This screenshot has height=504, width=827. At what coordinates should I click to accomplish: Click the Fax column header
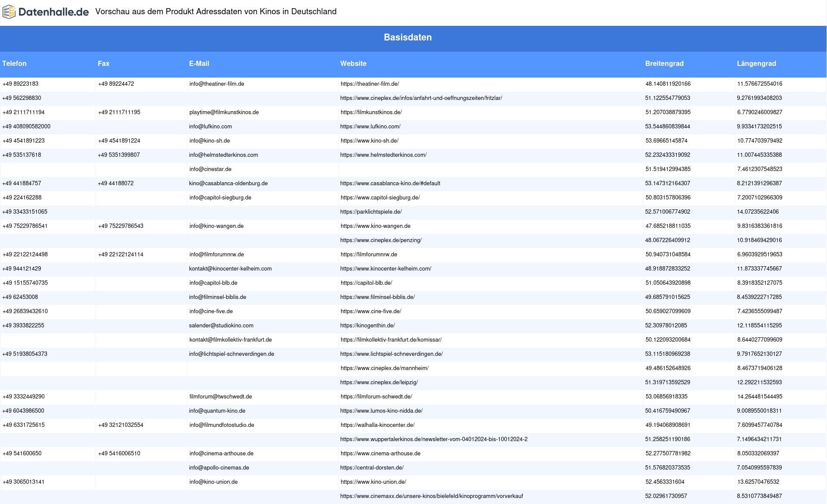click(103, 63)
